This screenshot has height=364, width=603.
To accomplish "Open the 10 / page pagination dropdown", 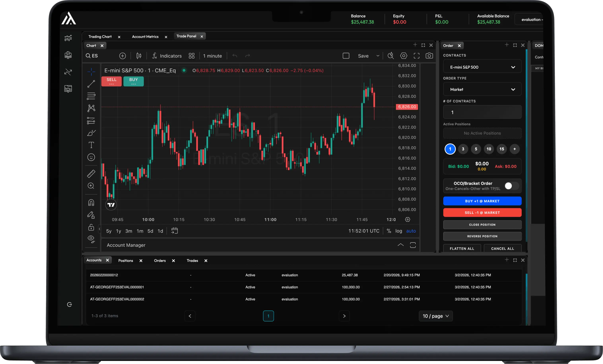I will coord(436,316).
